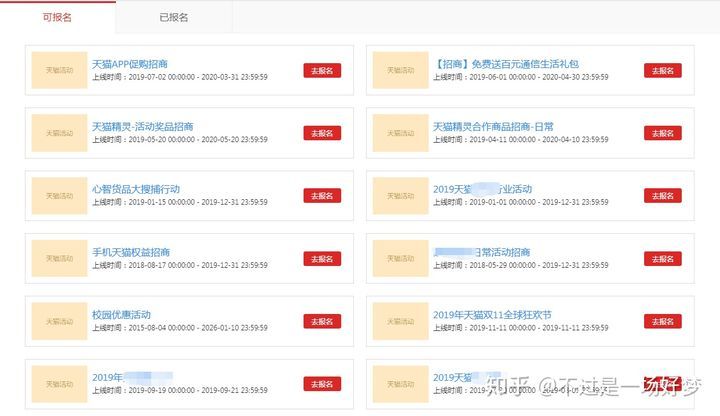Click 去报名 for activity dated 2019-09-19

[322, 384]
